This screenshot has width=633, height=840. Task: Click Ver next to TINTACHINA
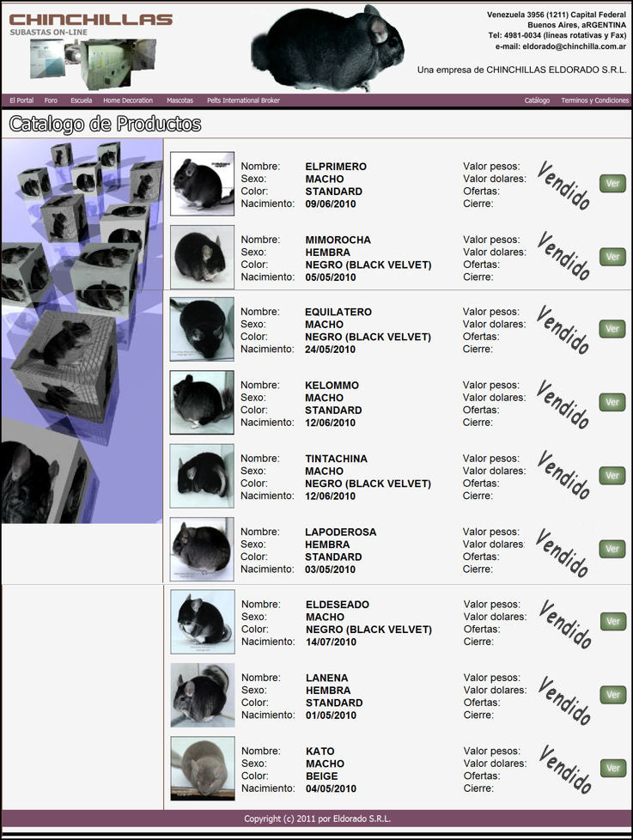pyautogui.click(x=612, y=475)
